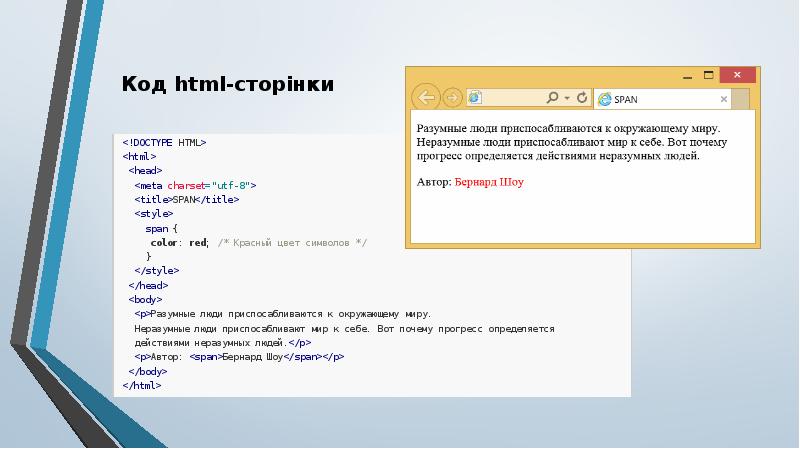
Task: Click the comment "/* Красный цвет символов */"
Action: click(292, 243)
